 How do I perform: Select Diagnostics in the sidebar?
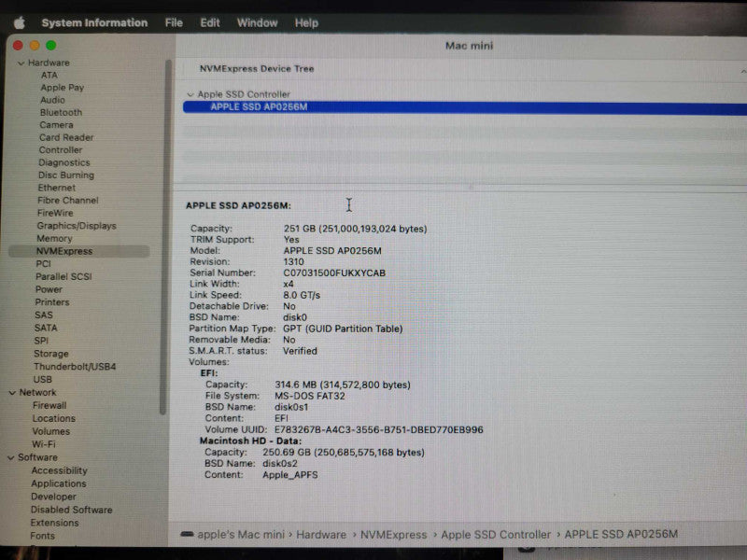63,162
